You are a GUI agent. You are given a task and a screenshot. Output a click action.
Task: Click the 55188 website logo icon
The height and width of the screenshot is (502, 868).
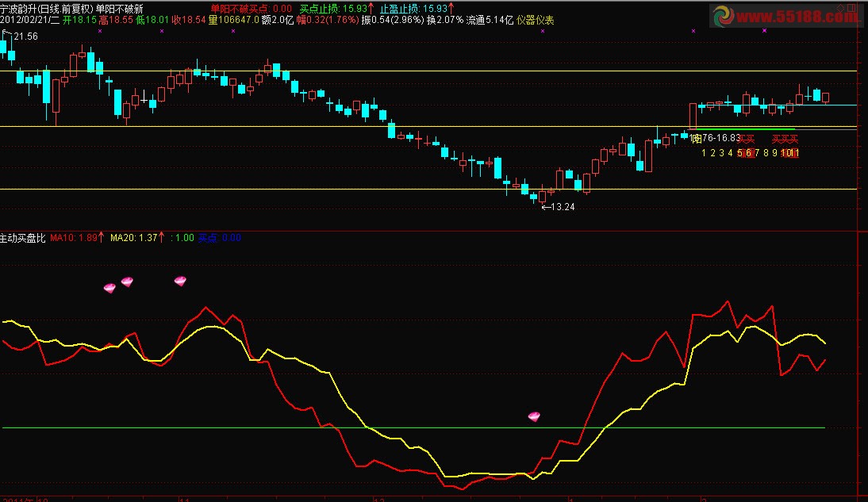[725, 16]
